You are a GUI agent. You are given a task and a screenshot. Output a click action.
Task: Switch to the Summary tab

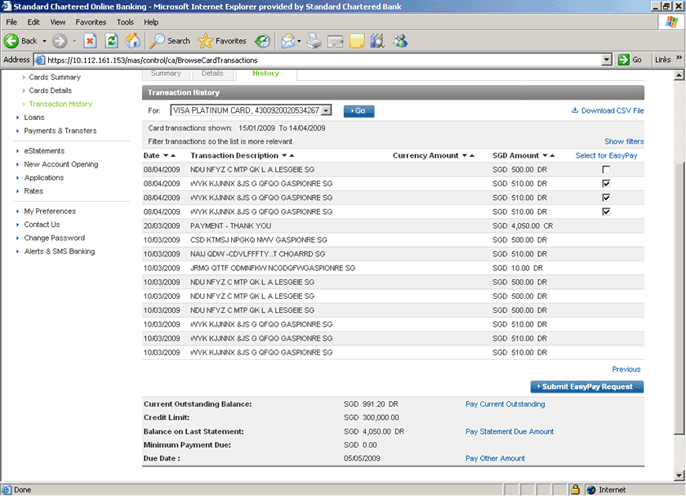tap(166, 73)
